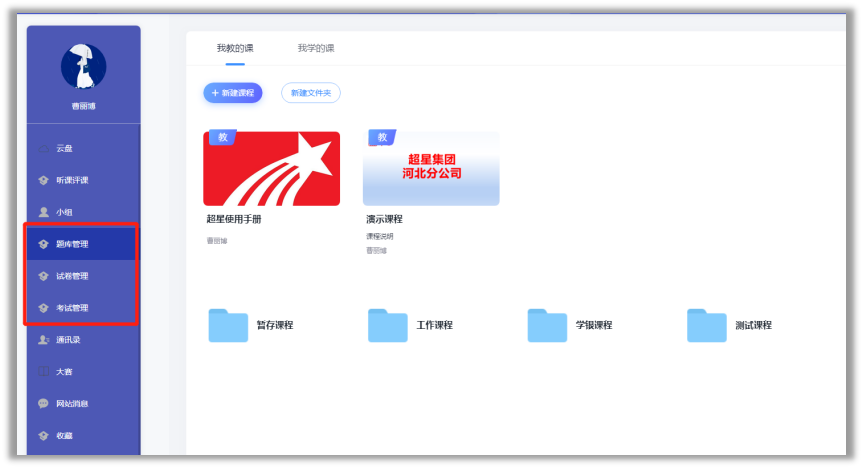
Task: Open the 演示课程 course cover
Action: 431,168
